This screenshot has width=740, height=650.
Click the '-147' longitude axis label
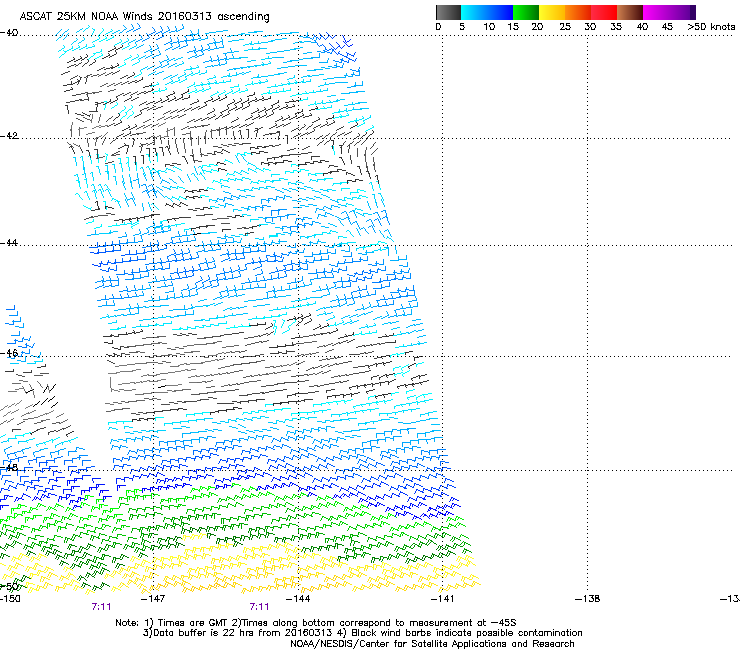click(153, 599)
